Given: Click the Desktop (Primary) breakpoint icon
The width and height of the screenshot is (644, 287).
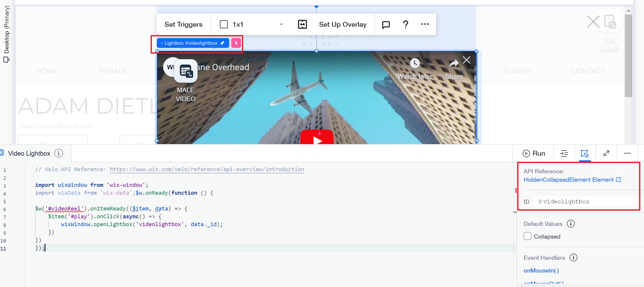Looking at the screenshot, I should coord(6,60).
